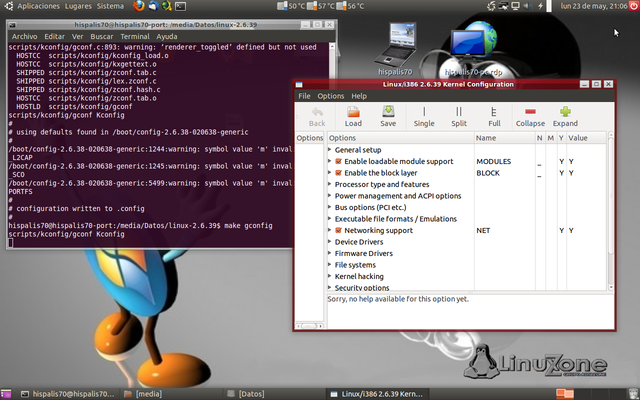This screenshot has height=400, width=640.
Task: Select the Security options row
Action: click(467, 287)
